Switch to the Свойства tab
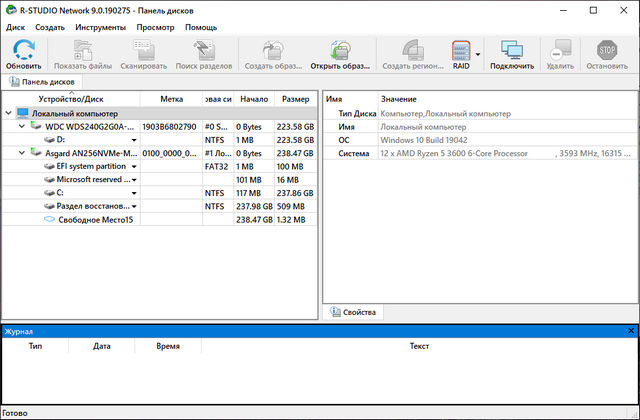The image size is (640, 420). (351, 313)
